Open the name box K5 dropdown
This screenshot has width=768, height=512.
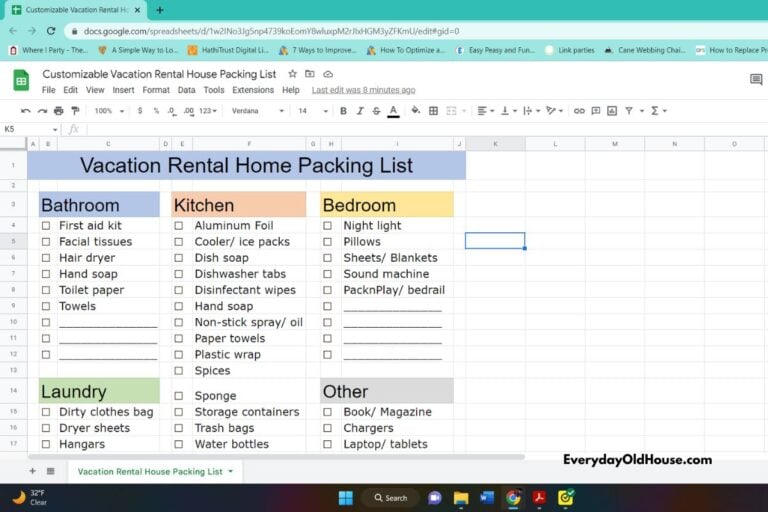[x=55, y=130]
